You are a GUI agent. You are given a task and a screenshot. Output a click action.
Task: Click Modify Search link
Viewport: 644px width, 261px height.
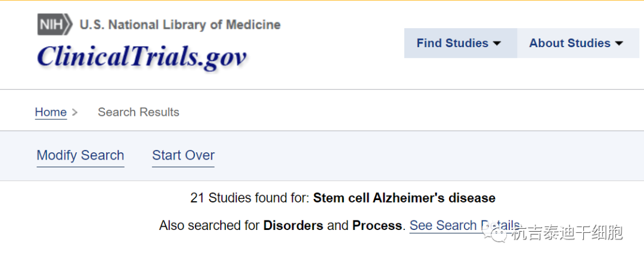click(80, 155)
